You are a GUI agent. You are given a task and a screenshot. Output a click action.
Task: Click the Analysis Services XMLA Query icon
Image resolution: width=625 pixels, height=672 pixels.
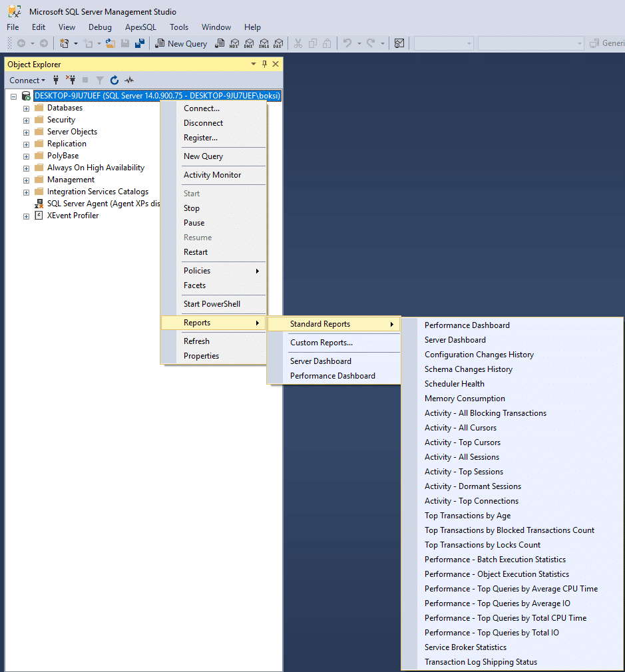264,43
